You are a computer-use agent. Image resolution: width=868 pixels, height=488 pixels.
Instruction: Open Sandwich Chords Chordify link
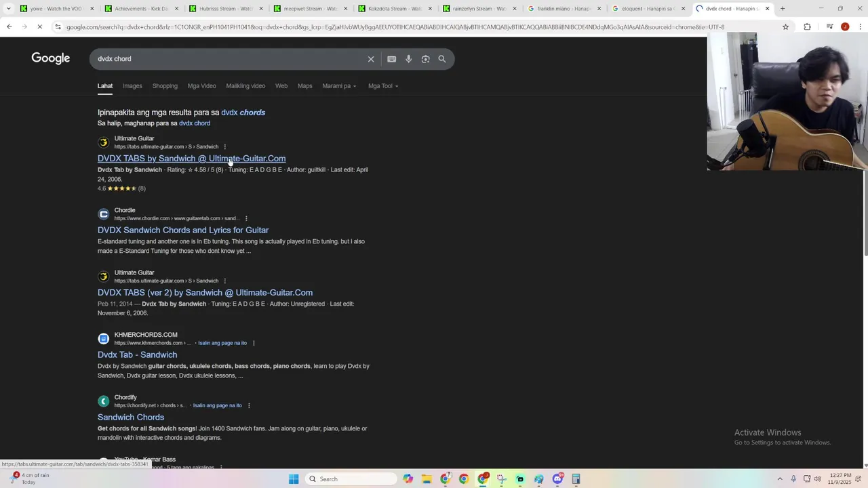[131, 418]
